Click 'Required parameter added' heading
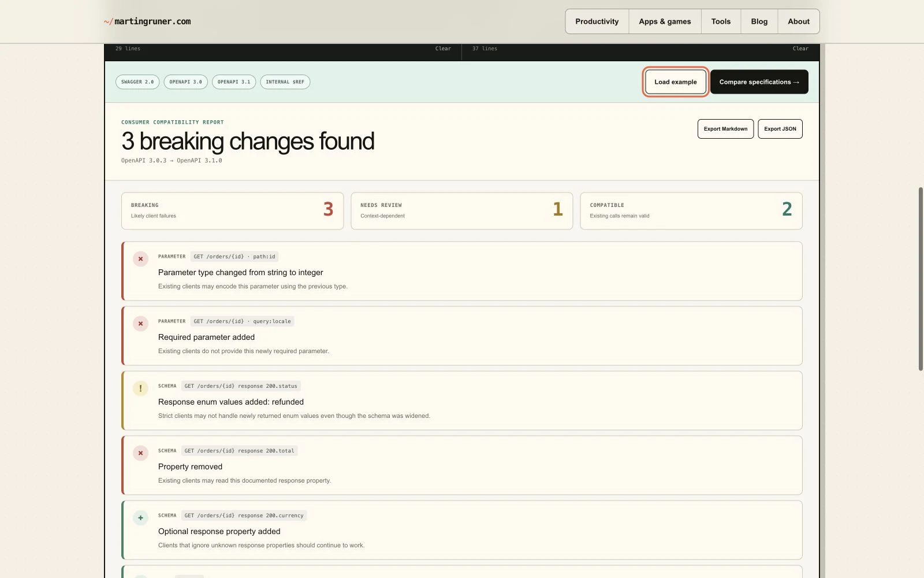The height and width of the screenshot is (578, 924). point(206,337)
